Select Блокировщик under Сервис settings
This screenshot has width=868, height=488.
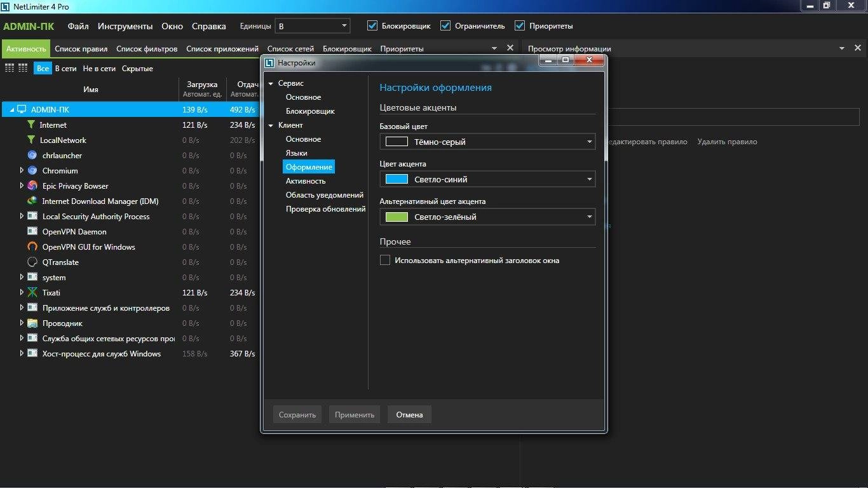pyautogui.click(x=310, y=111)
